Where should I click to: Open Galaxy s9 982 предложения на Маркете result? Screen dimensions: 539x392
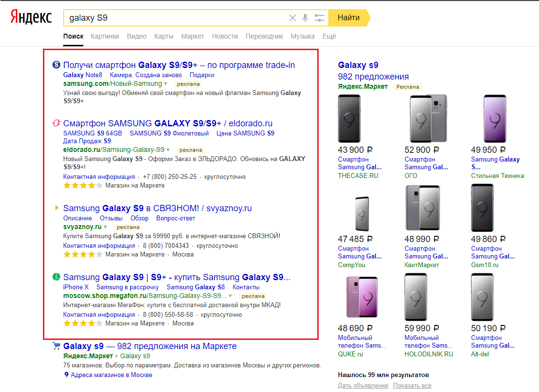pos(150,346)
